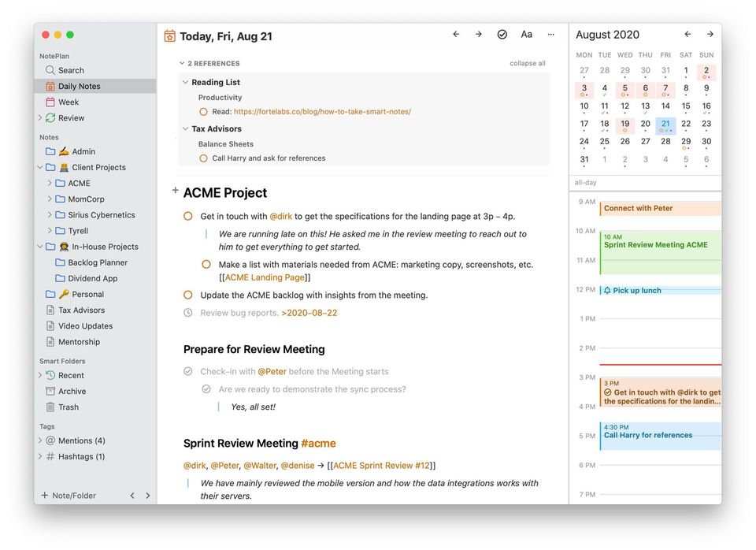Click the Review refresh icon
The width and height of the screenshot is (756, 550).
click(50, 118)
